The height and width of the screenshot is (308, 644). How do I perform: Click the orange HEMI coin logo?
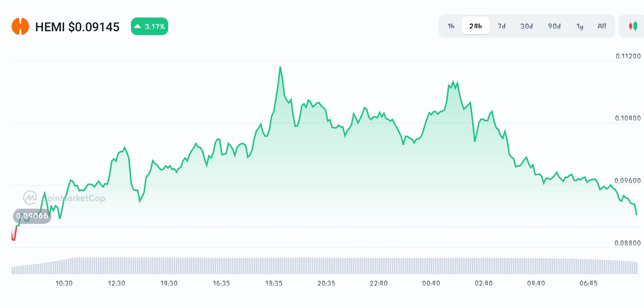coord(20,27)
